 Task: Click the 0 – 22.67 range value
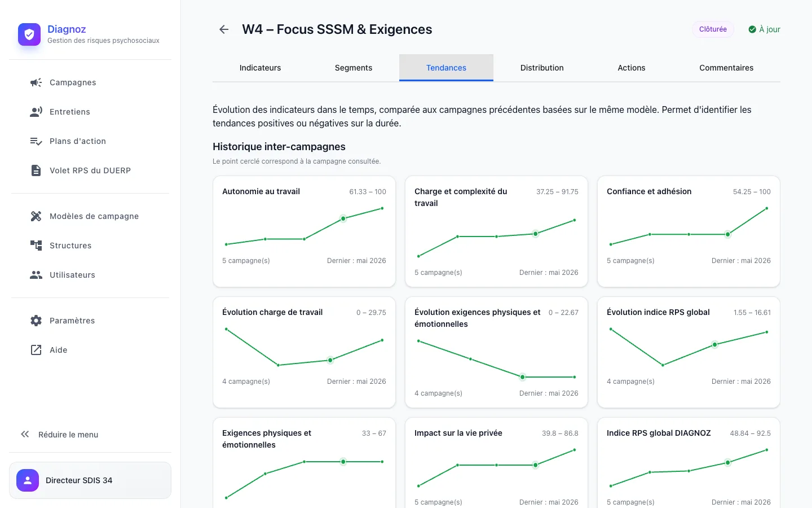(x=563, y=313)
